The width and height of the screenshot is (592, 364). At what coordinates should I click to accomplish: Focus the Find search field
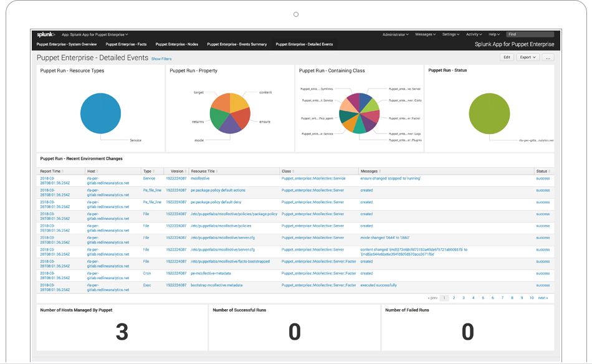(x=530, y=34)
